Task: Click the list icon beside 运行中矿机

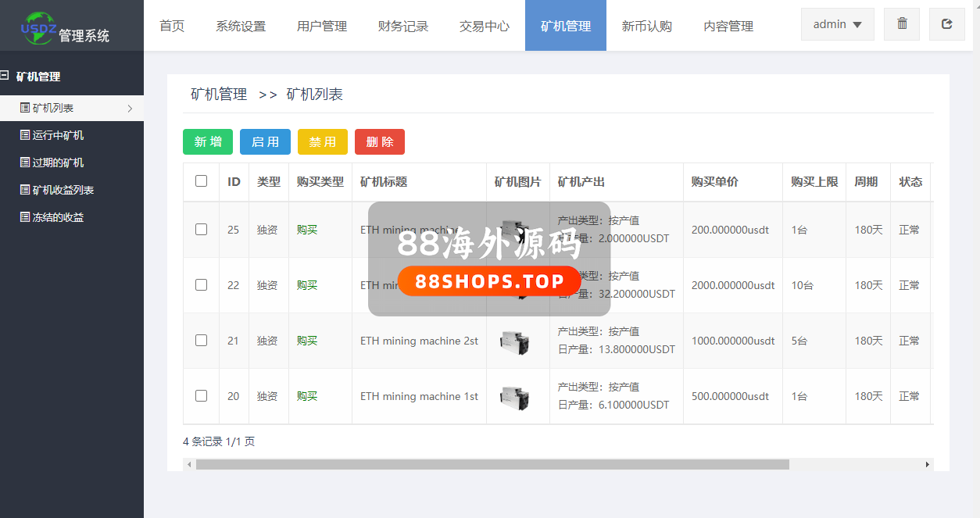Action: [25, 135]
